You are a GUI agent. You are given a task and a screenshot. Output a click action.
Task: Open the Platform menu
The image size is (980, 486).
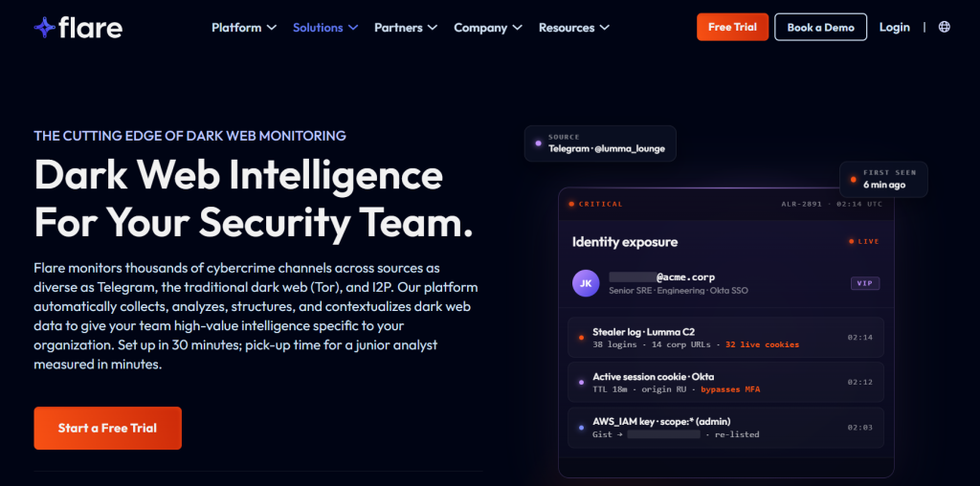[244, 28]
